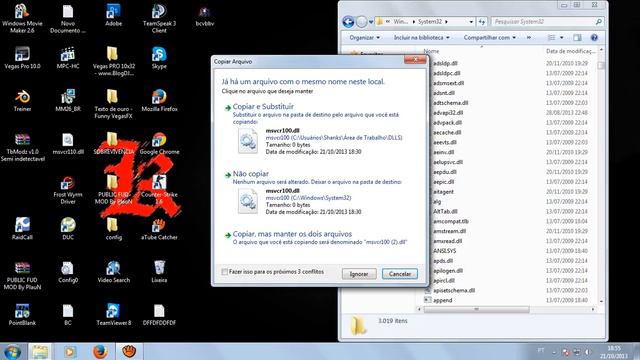Select msvcr110.dll file on desktop
The height and width of the screenshot is (360, 640).
[x=68, y=144]
